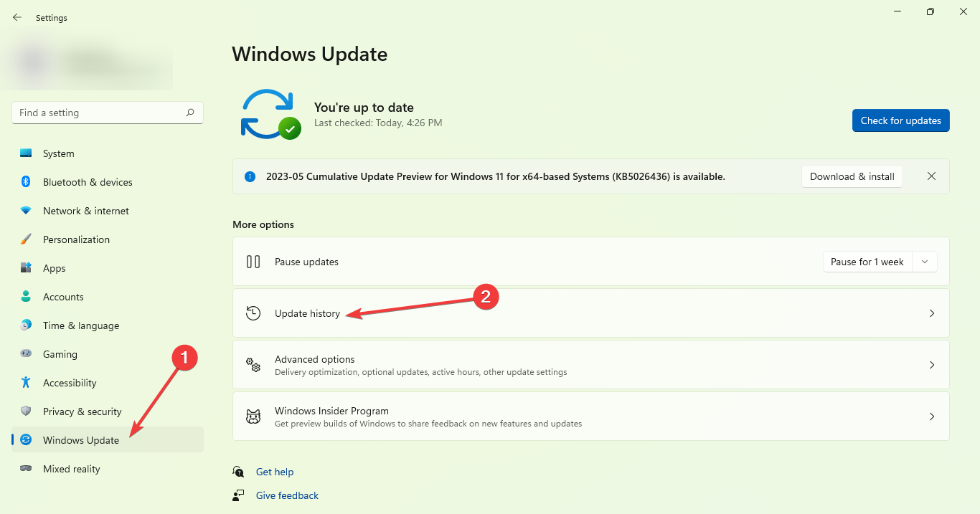The height and width of the screenshot is (514, 980).
Task: Select the Advanced options gear icon
Action: 253,365
